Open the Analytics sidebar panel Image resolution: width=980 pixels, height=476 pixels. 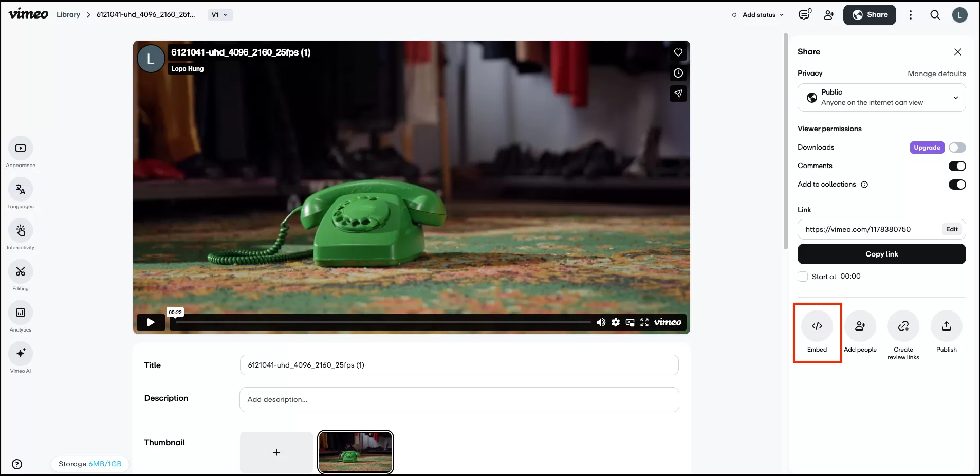(x=21, y=313)
